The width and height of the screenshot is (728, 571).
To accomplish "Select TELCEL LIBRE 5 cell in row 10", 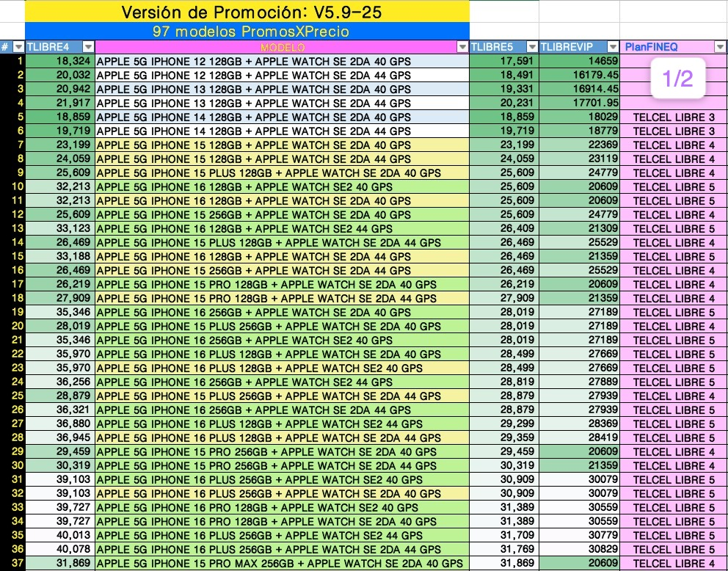I will (674, 186).
